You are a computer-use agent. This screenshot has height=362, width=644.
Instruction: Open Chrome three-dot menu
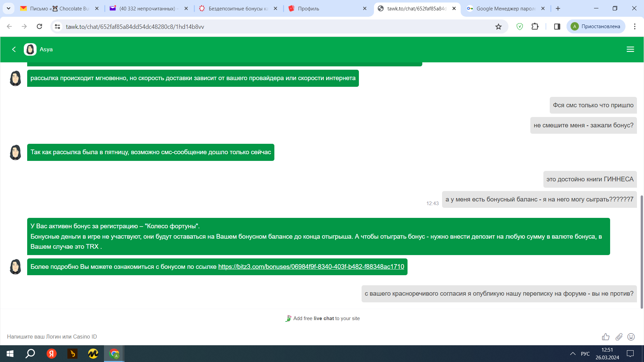point(635,26)
